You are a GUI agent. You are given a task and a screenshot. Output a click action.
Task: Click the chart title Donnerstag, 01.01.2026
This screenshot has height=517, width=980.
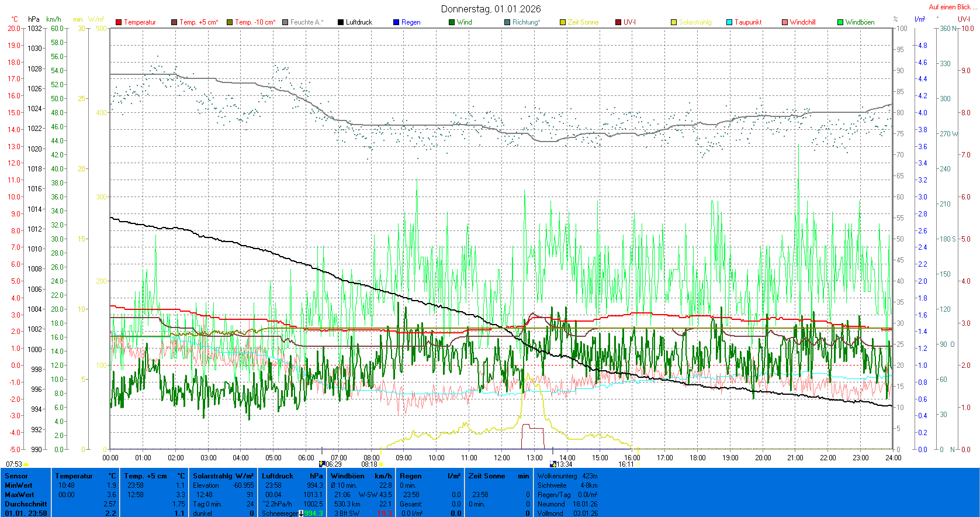click(x=491, y=9)
